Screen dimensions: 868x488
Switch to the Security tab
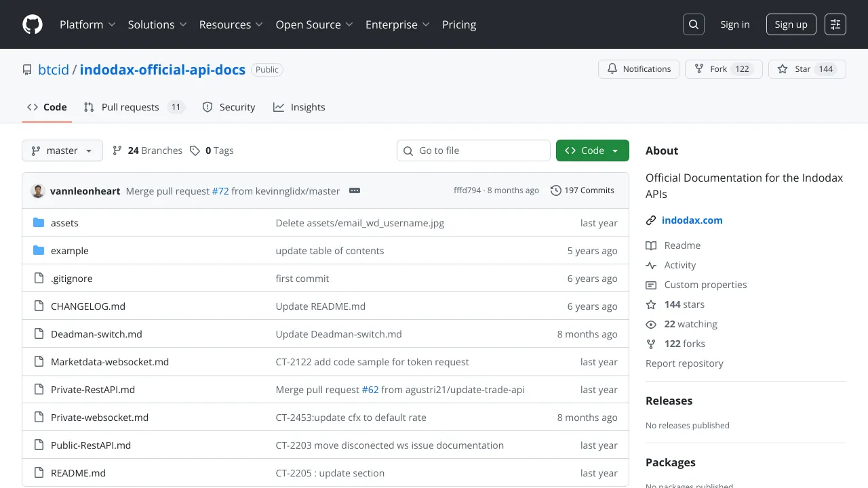pyautogui.click(x=229, y=107)
